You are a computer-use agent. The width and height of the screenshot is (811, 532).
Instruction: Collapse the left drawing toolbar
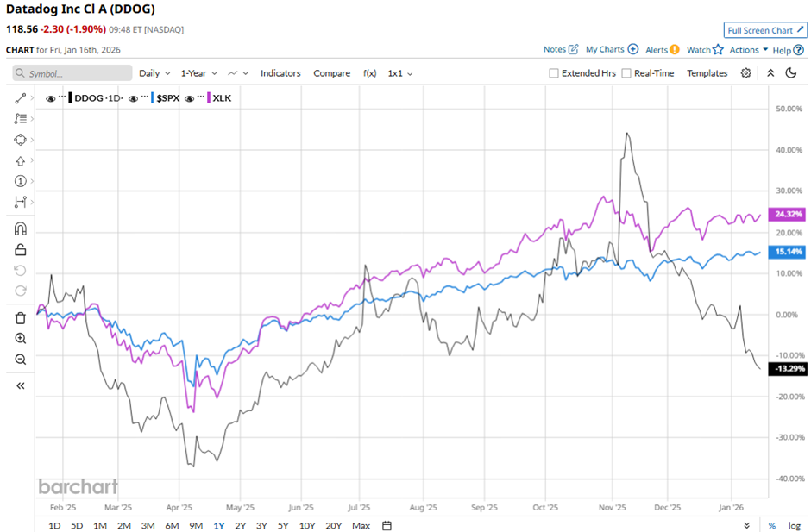[x=20, y=385]
